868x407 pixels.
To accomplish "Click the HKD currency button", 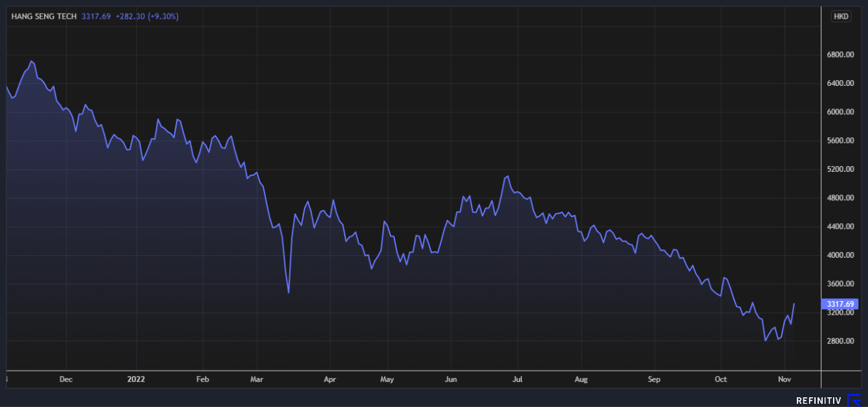I will [x=840, y=17].
